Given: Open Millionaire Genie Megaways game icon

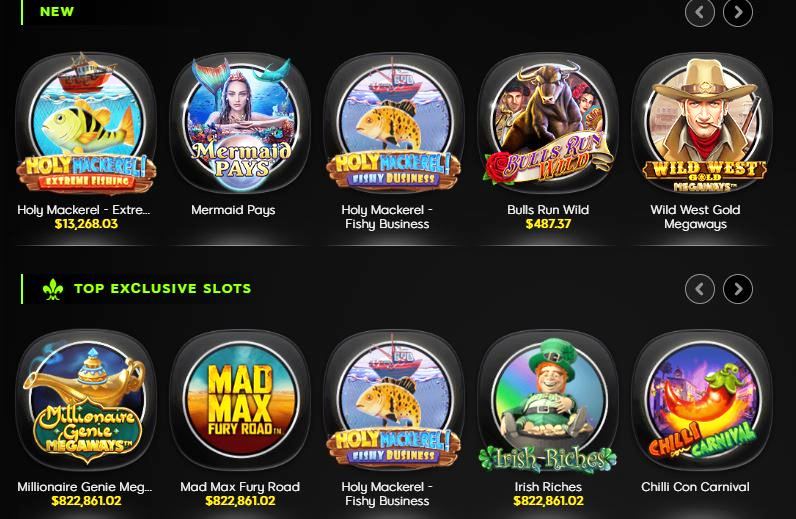Looking at the screenshot, I should (86, 400).
